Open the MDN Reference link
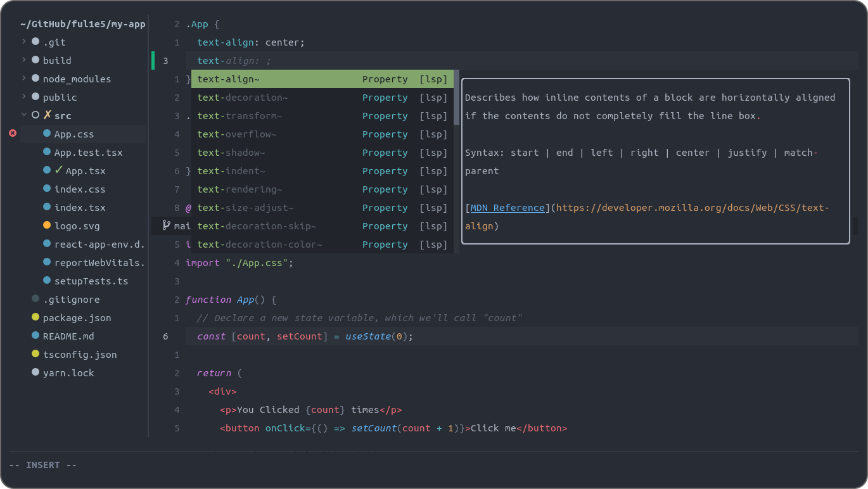Image resolution: width=868 pixels, height=489 pixels. point(507,208)
